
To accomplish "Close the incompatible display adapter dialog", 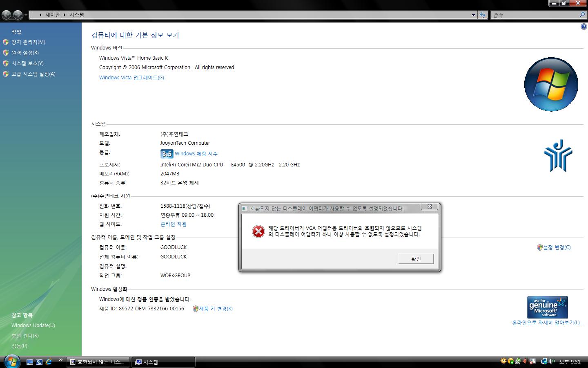I will [x=430, y=207].
